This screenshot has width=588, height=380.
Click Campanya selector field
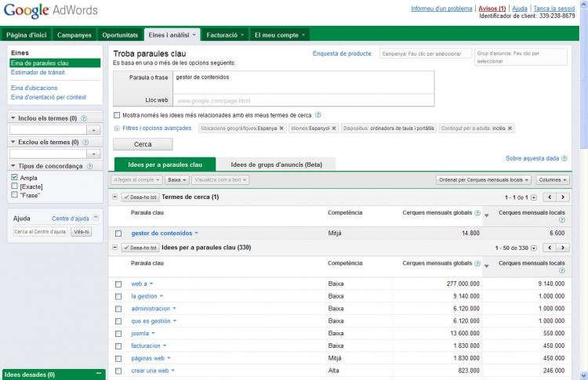(426, 53)
